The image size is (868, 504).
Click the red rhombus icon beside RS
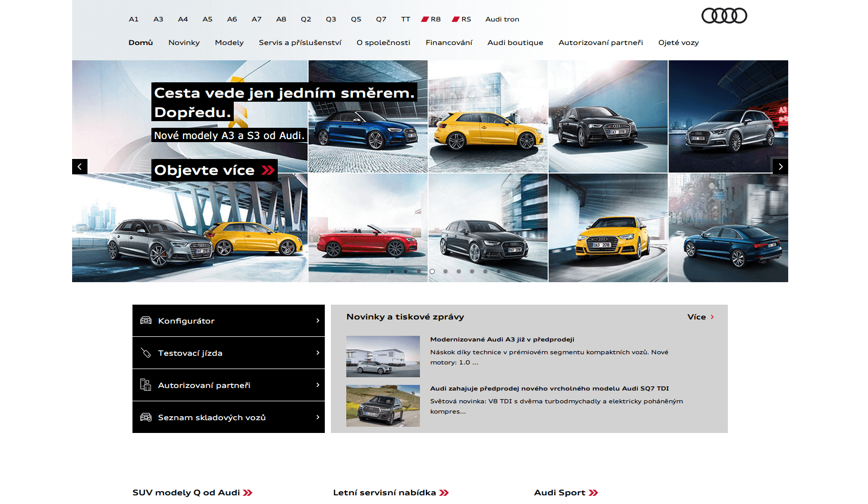pos(455,19)
